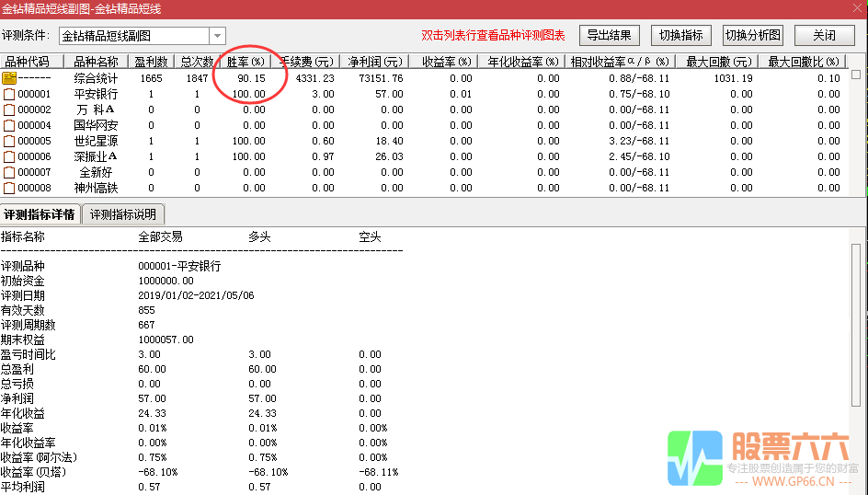Click the icon beside code 000008
The width and height of the screenshot is (868, 495).
pyautogui.click(x=9, y=188)
